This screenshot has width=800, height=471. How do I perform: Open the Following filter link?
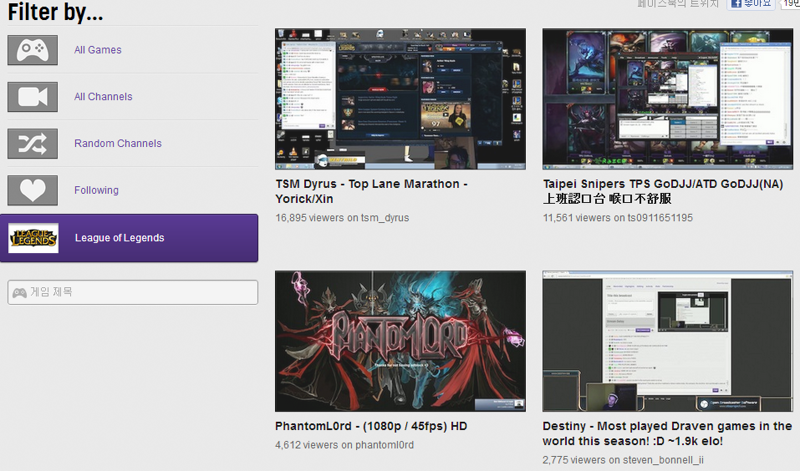[96, 190]
